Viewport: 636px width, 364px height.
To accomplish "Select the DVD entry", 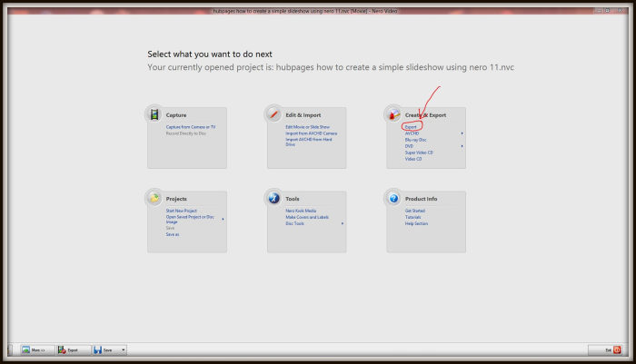I will point(409,146).
